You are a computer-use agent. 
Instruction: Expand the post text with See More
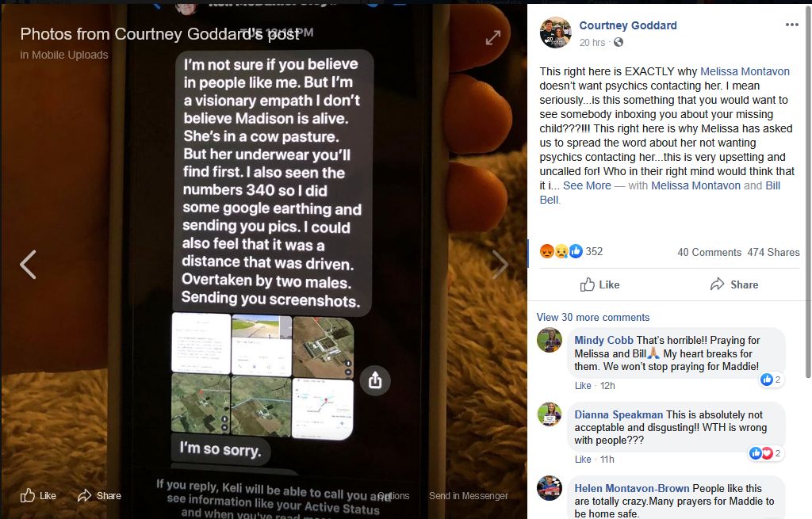(587, 185)
